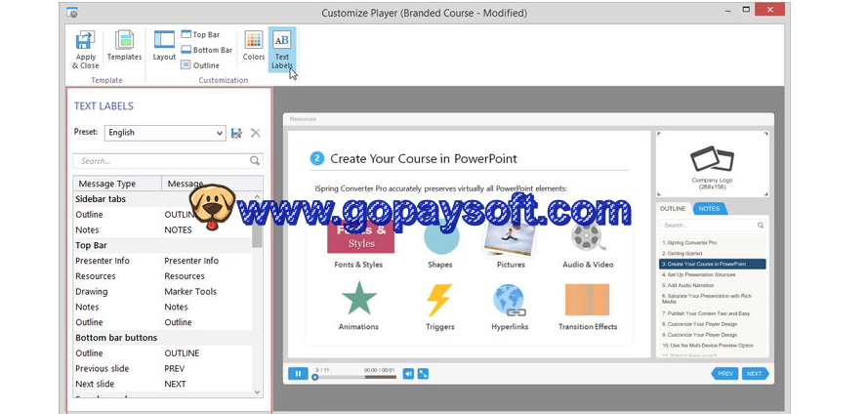Select outline item Publish Your Content Fast and Easy
The width and height of the screenshot is (868, 414).
click(706, 313)
